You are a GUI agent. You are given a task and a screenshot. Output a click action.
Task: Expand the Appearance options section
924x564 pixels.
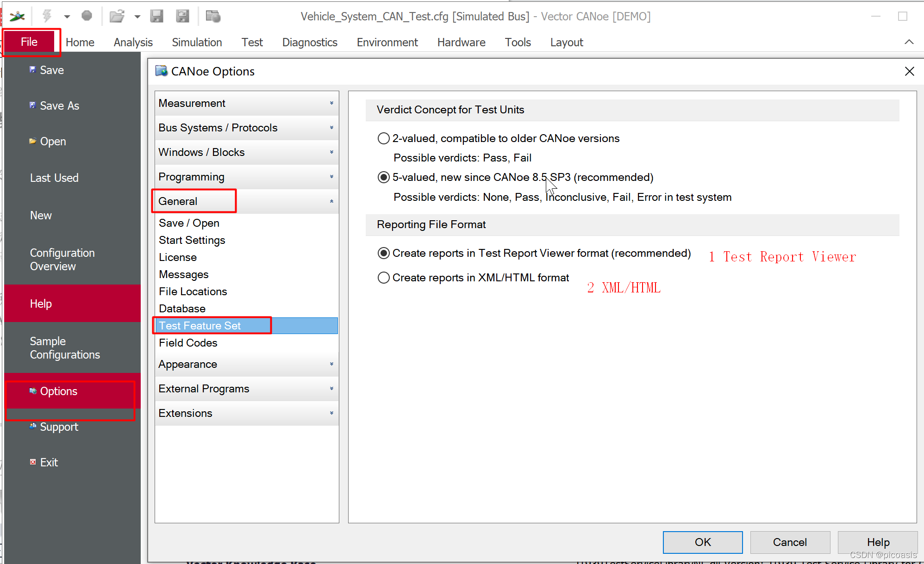(246, 364)
